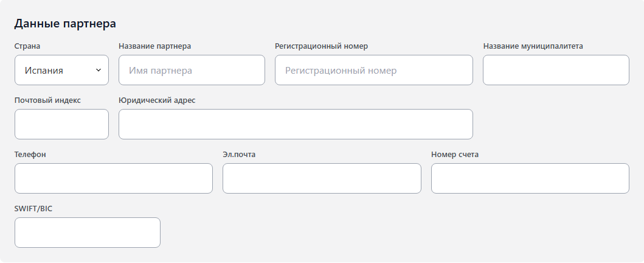This screenshot has height=263, width=644.
Task: Click the Эл.почта label text
Action: pos(239,155)
